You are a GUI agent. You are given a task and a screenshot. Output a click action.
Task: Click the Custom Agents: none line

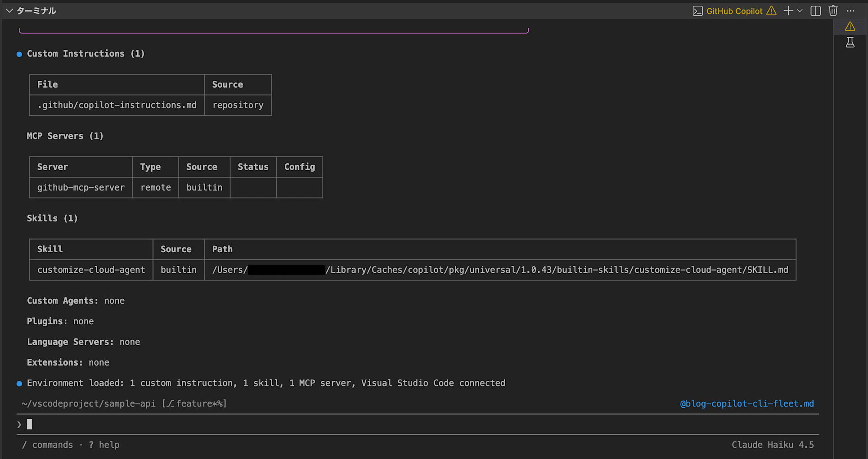coord(76,301)
